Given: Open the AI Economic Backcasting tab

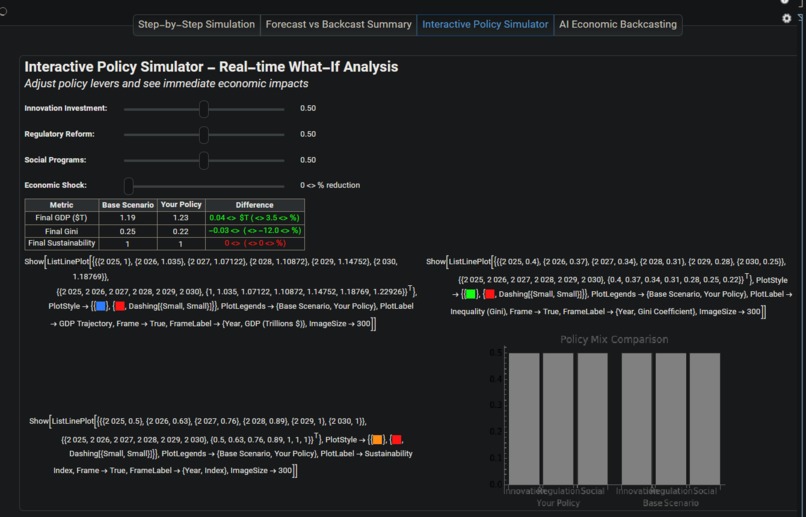Looking at the screenshot, I should click(x=618, y=25).
